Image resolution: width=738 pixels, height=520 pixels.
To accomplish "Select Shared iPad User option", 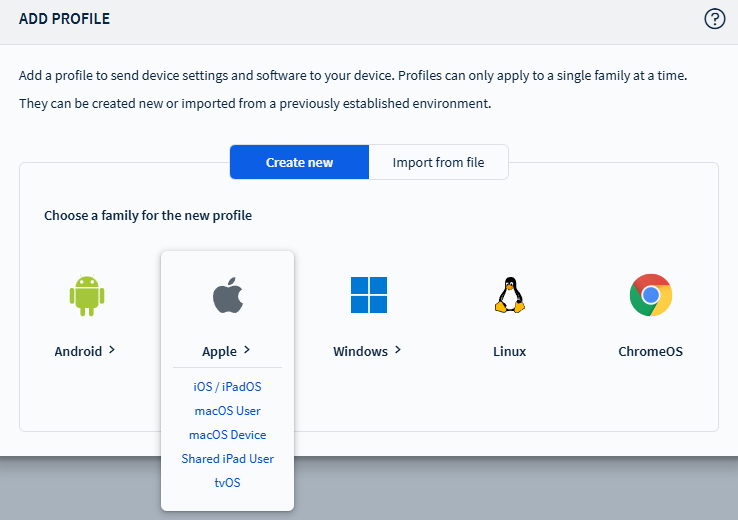I will pyautogui.click(x=227, y=459).
